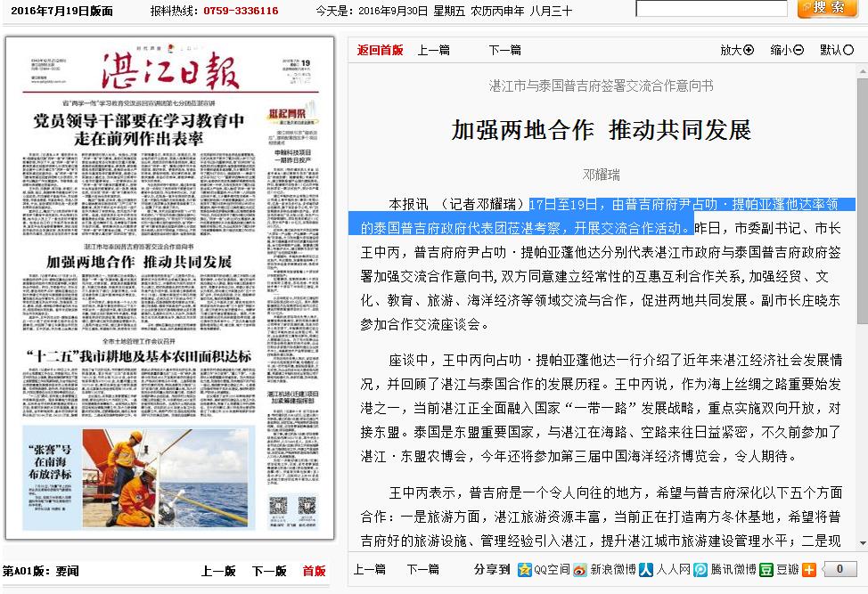Viewport: 868px width, 594px height.
Task: Click the QR codes on newspaper page
Action: [292, 506]
